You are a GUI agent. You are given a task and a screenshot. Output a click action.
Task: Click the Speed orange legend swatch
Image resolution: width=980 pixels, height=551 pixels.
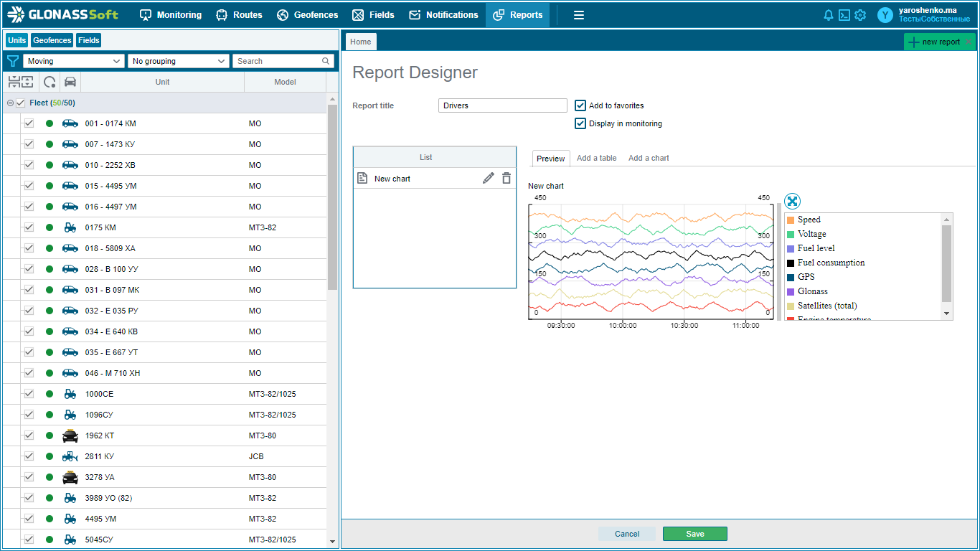791,220
